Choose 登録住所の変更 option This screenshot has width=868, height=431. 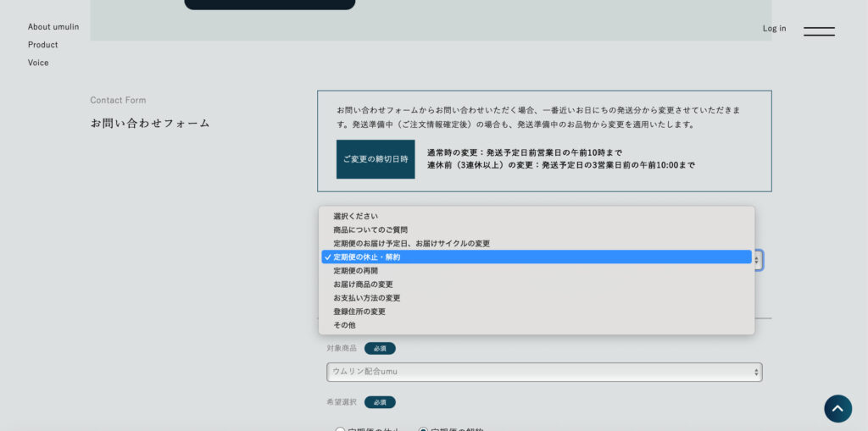coord(537,312)
